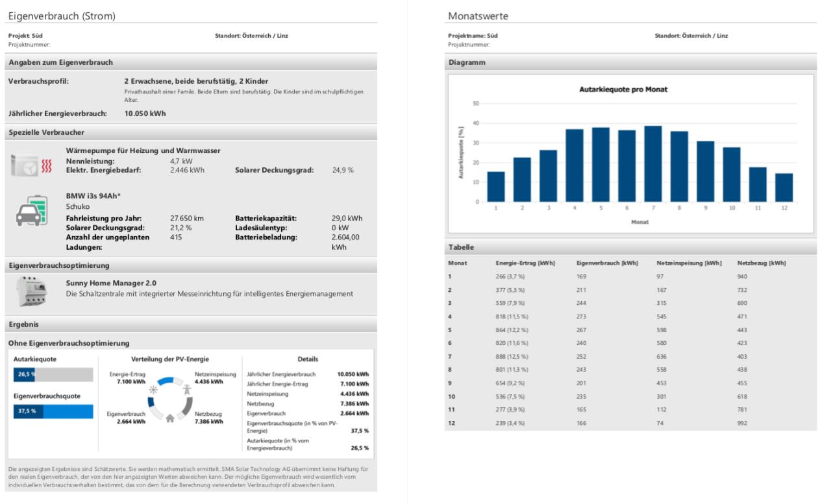The height and width of the screenshot is (504, 831).
Task: Click the chart bar for month 4
Action: click(575, 166)
